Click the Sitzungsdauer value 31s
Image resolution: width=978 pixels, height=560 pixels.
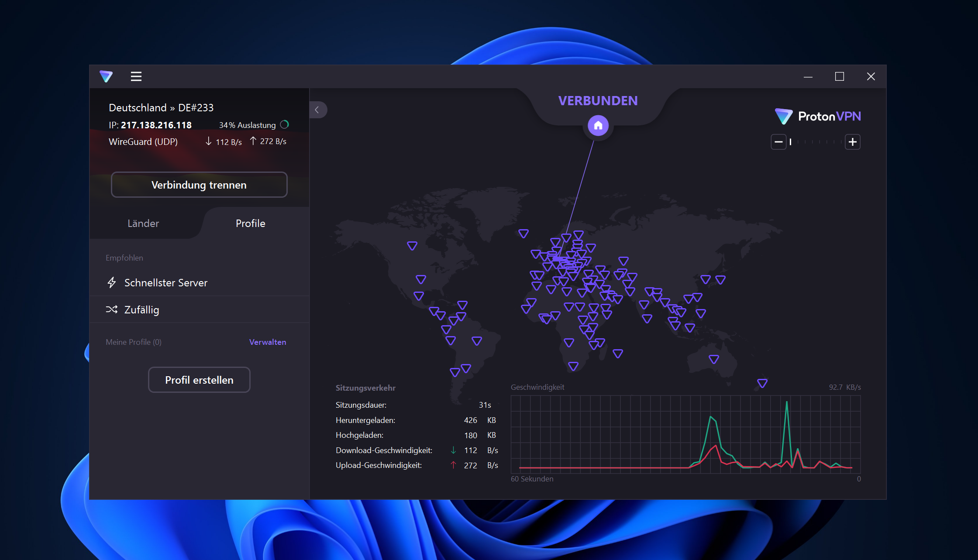(x=485, y=405)
